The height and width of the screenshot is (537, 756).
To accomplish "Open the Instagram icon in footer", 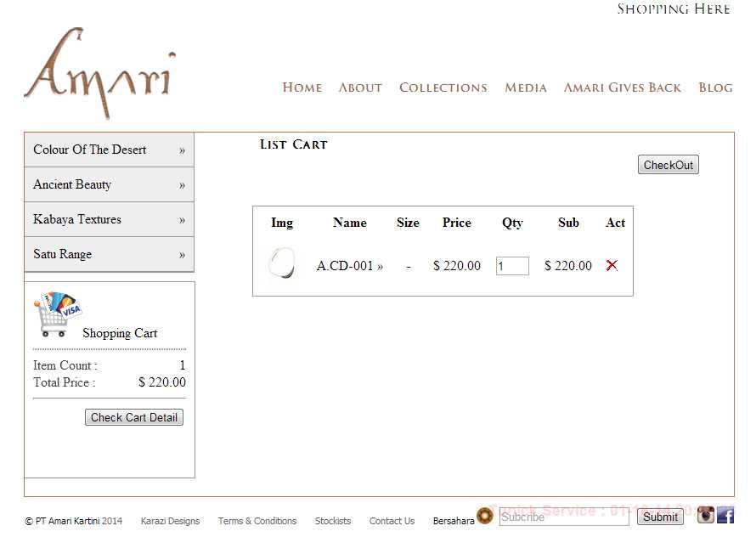I will pos(705,515).
